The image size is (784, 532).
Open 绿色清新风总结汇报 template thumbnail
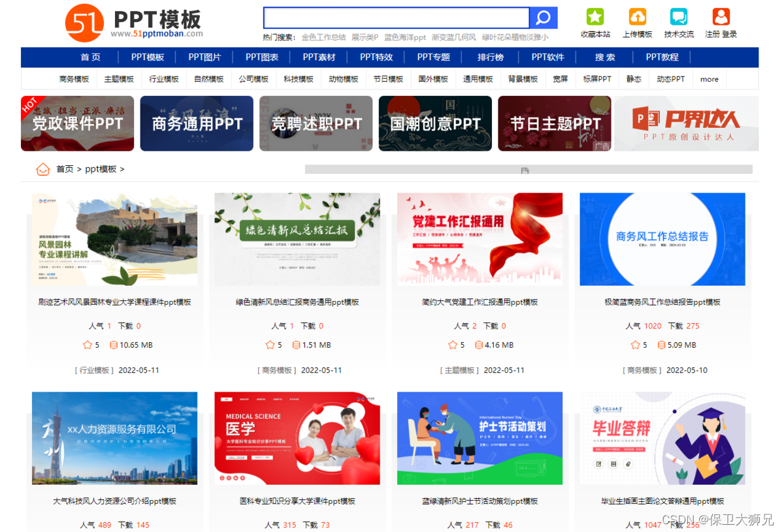[297, 239]
